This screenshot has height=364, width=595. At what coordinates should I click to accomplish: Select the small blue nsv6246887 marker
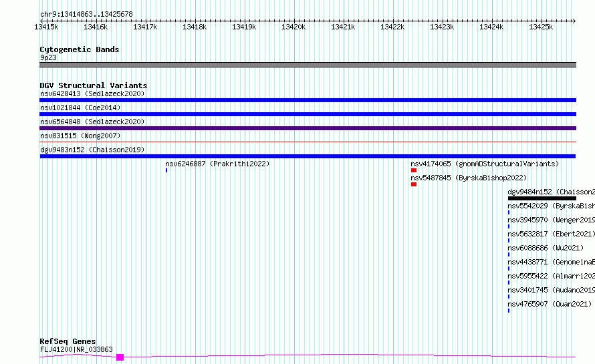click(x=166, y=170)
